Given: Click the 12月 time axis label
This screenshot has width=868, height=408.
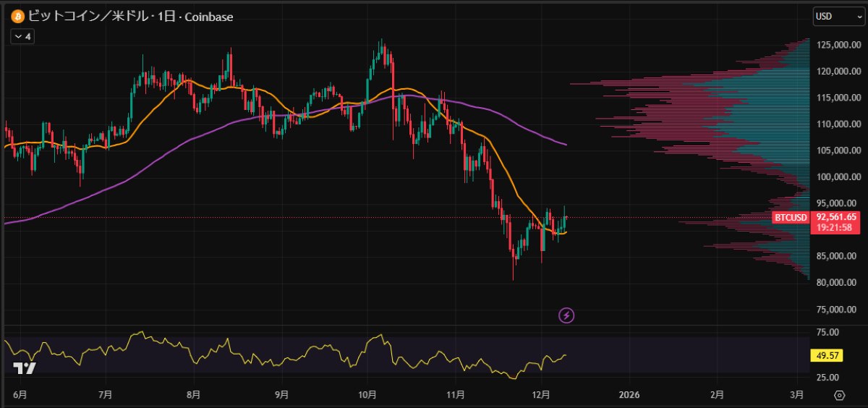Looking at the screenshot, I should [x=541, y=395].
